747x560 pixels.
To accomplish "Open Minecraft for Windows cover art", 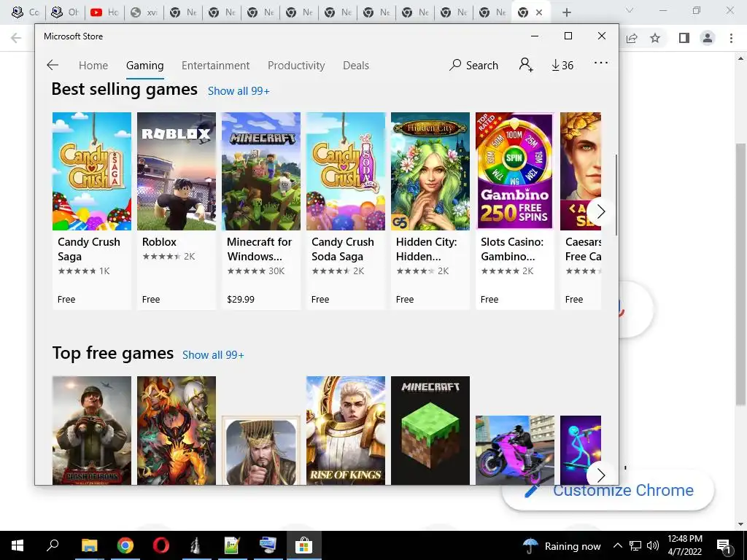I will pyautogui.click(x=261, y=171).
